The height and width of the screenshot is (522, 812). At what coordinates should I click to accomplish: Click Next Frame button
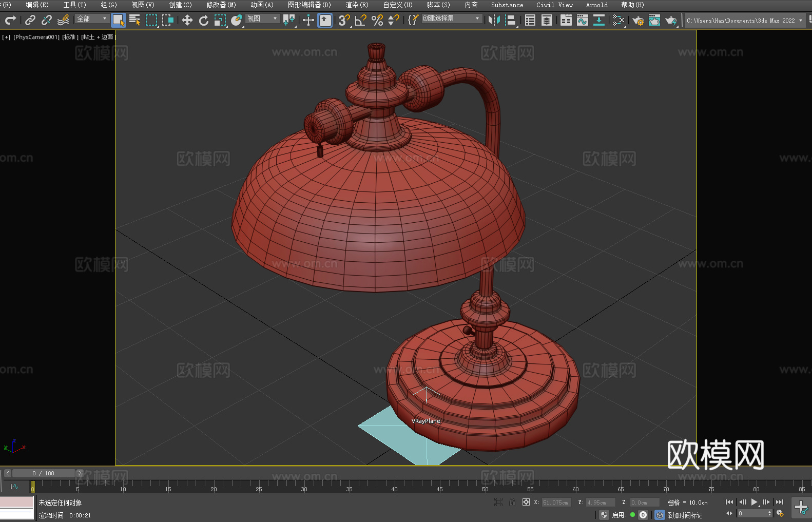click(766, 502)
